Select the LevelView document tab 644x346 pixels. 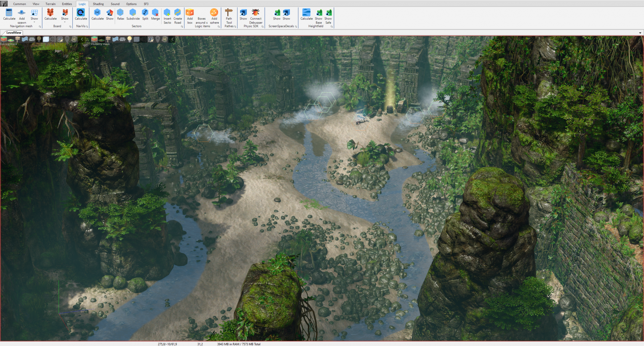click(x=14, y=33)
